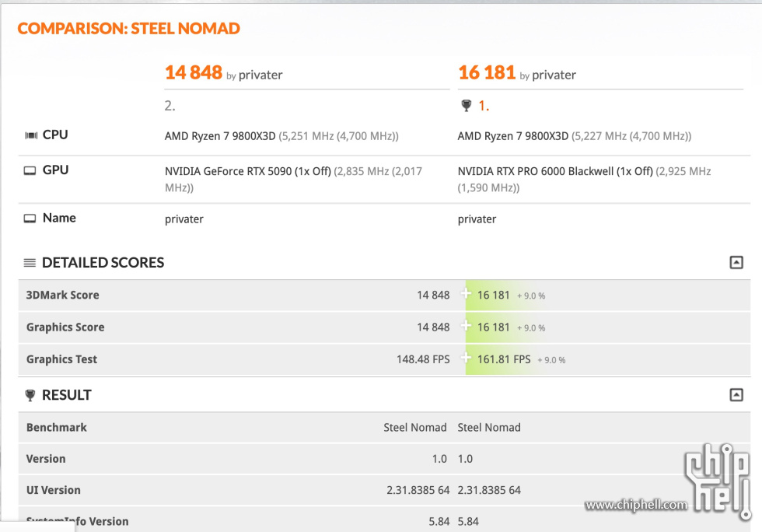Select 16 181 in Graphics Score row
Viewport: 762px width, 532px height.
pos(493,327)
